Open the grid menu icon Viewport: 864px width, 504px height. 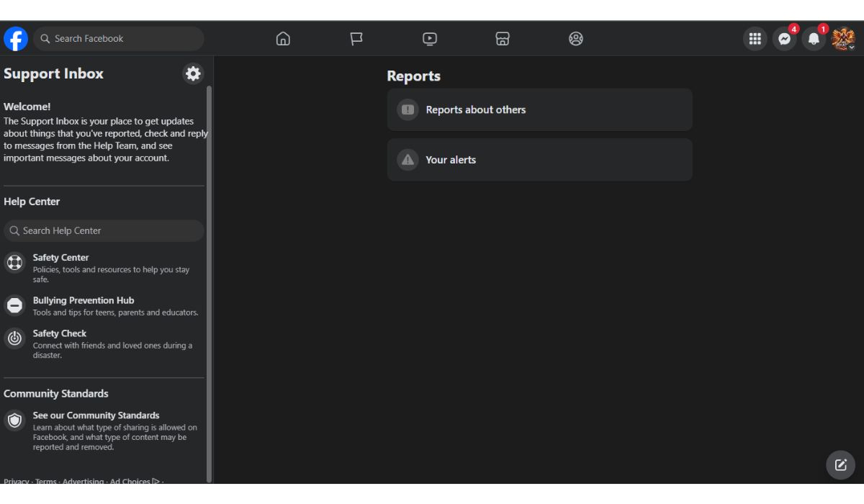[x=755, y=39]
